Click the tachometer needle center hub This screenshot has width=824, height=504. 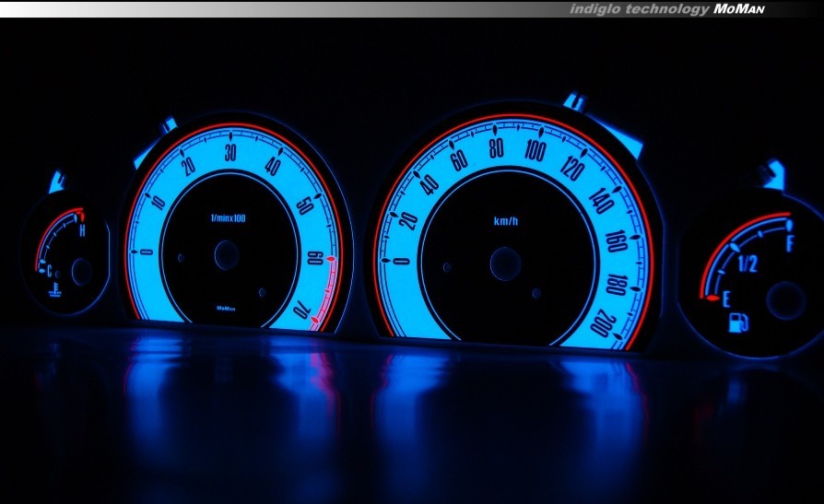(x=226, y=255)
